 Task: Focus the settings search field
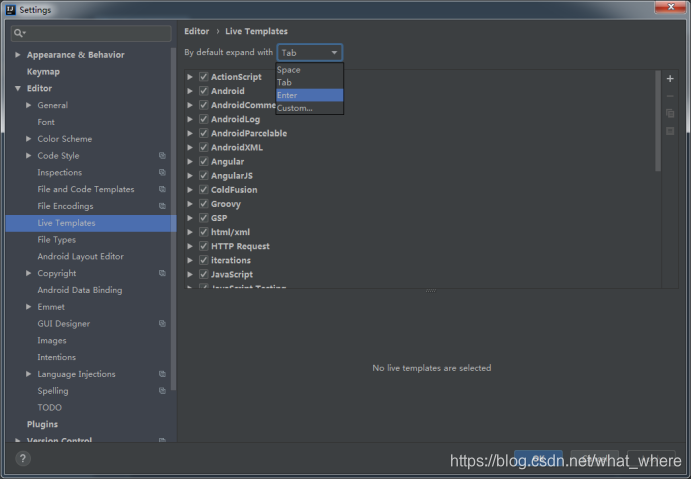coord(91,33)
